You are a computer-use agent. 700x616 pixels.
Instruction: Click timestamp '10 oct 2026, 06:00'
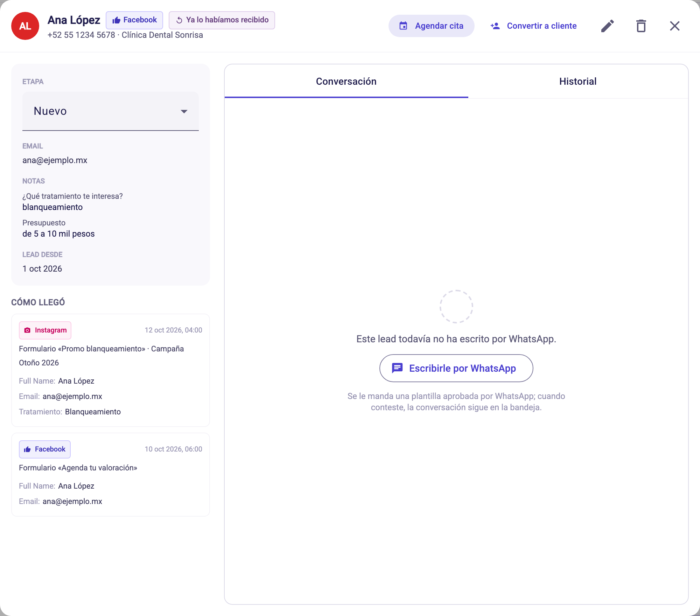click(x=174, y=449)
